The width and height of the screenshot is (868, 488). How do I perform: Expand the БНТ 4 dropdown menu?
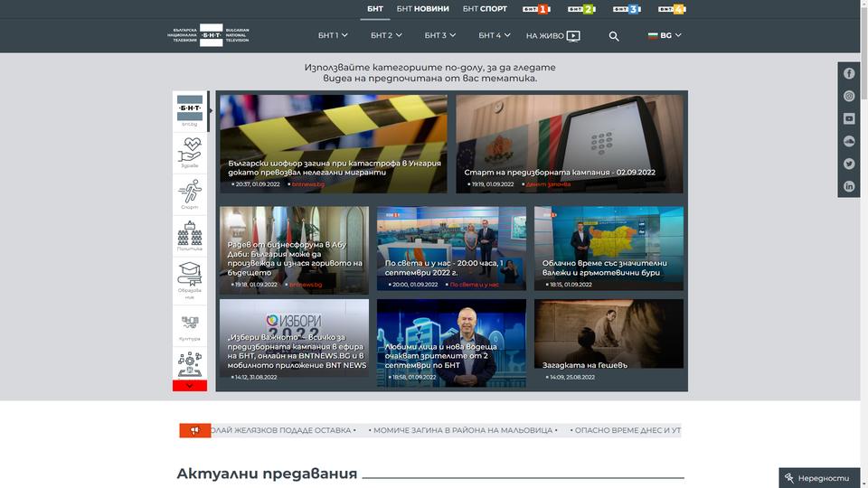[495, 35]
